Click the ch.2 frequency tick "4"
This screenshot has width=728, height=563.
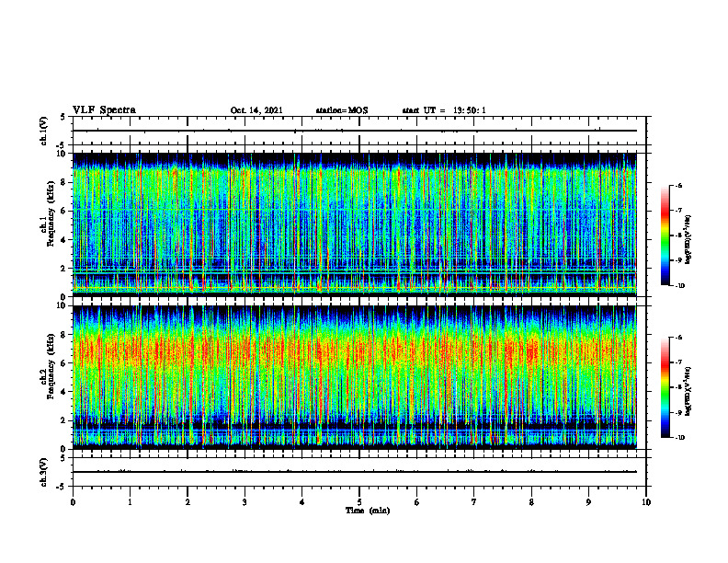coord(64,392)
